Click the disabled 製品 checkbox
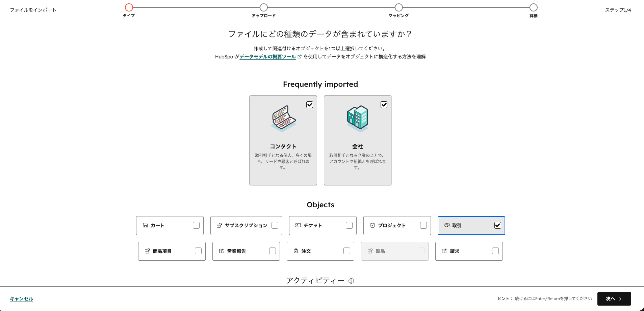The width and height of the screenshot is (644, 311). [x=421, y=251]
